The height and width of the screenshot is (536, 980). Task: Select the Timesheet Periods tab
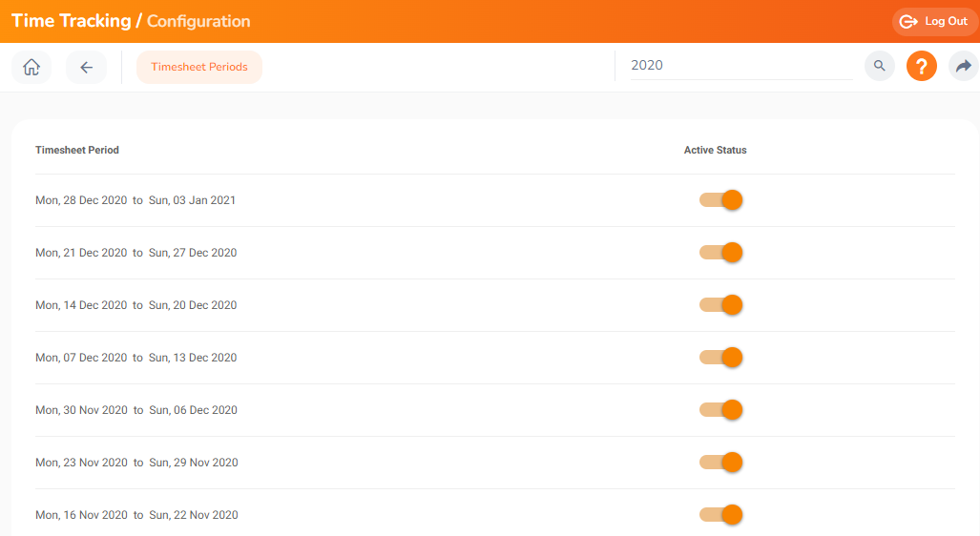tap(199, 67)
